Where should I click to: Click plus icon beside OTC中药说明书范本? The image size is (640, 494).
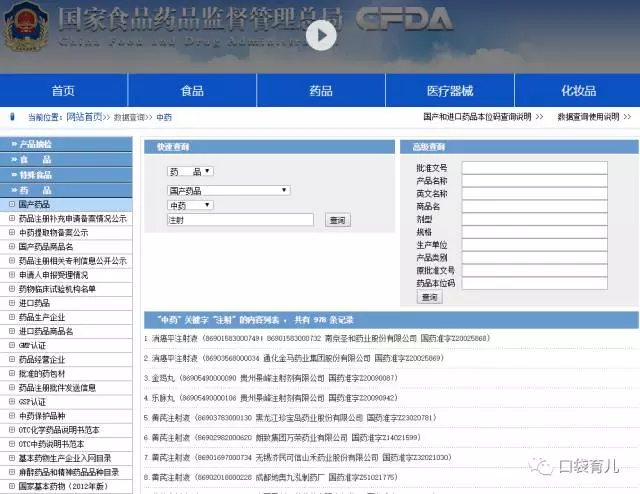click(x=12, y=444)
